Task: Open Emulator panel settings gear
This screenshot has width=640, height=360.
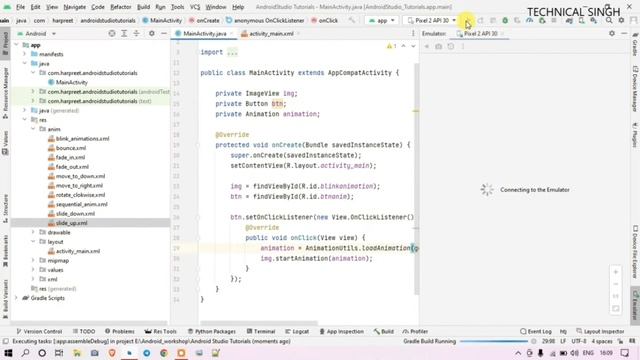Action: (x=611, y=33)
